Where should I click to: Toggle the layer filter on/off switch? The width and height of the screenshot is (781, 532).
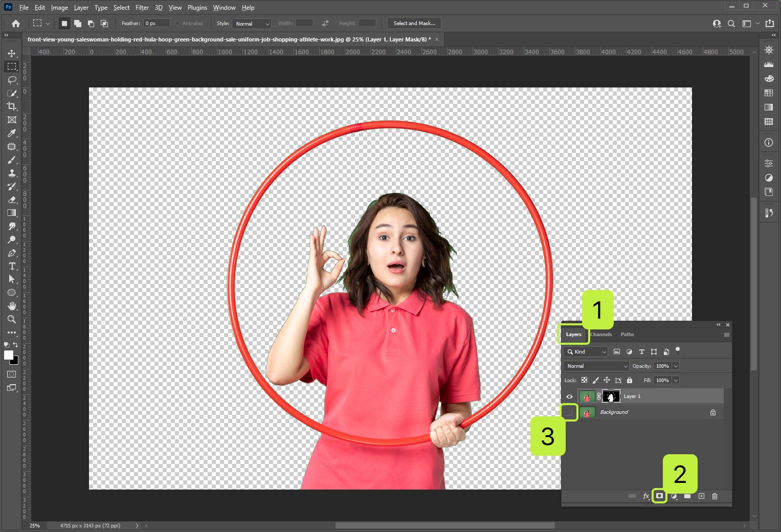tap(678, 351)
